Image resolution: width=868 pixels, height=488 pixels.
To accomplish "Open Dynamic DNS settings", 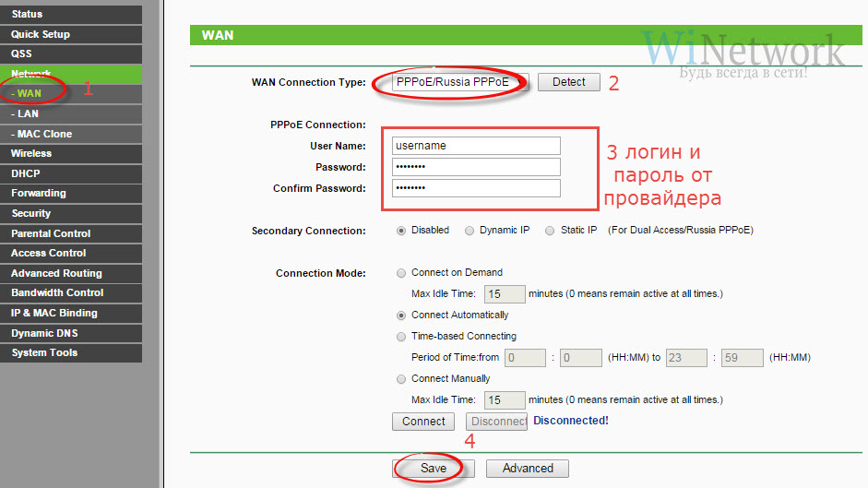I will (x=71, y=333).
